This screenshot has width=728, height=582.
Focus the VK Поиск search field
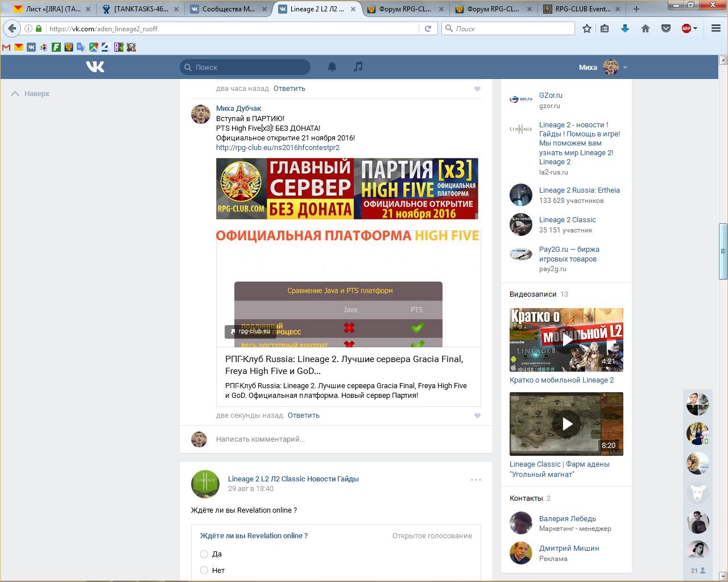tap(245, 67)
